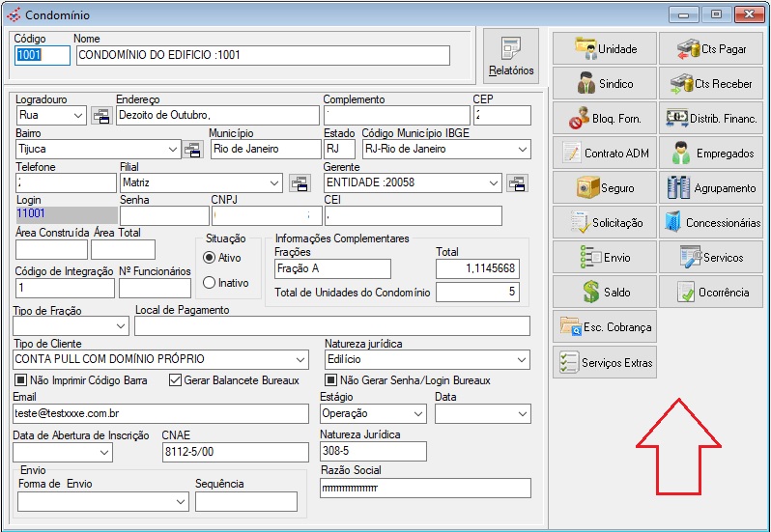The height and width of the screenshot is (532, 771).
Task: Click the lookup icon beside Gerente
Action: 517,183
